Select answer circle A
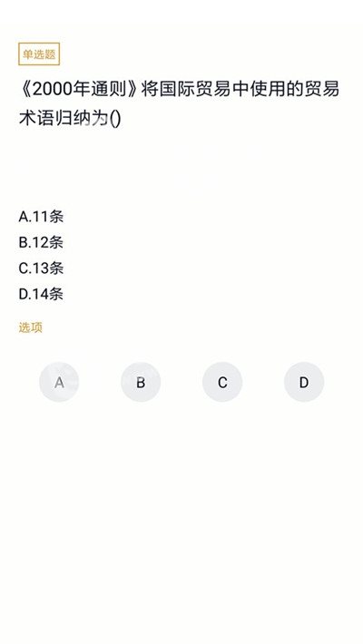Screen dimensions: 363x644 (59, 382)
